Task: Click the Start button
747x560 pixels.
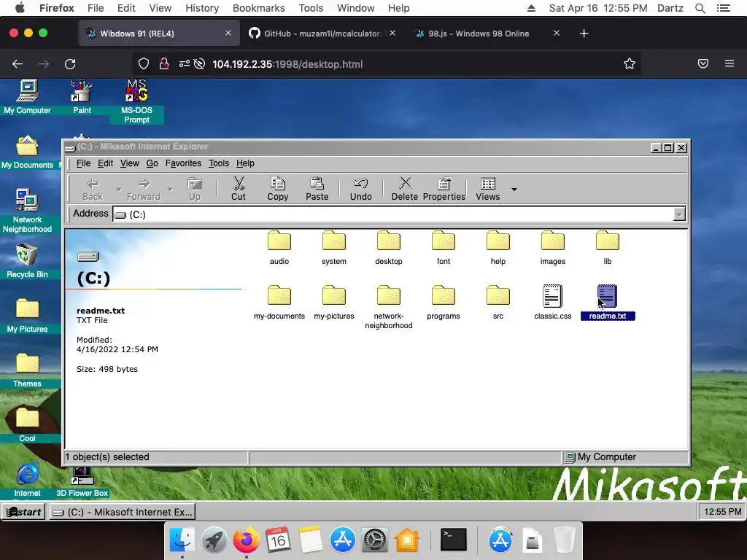Action: tap(23, 512)
